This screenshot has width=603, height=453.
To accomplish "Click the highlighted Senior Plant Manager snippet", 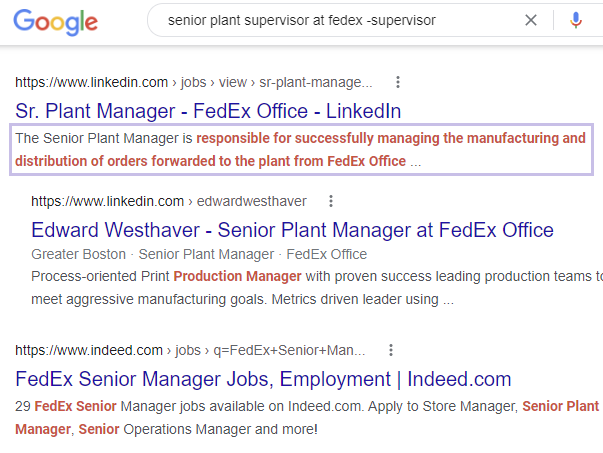I will coord(301,150).
